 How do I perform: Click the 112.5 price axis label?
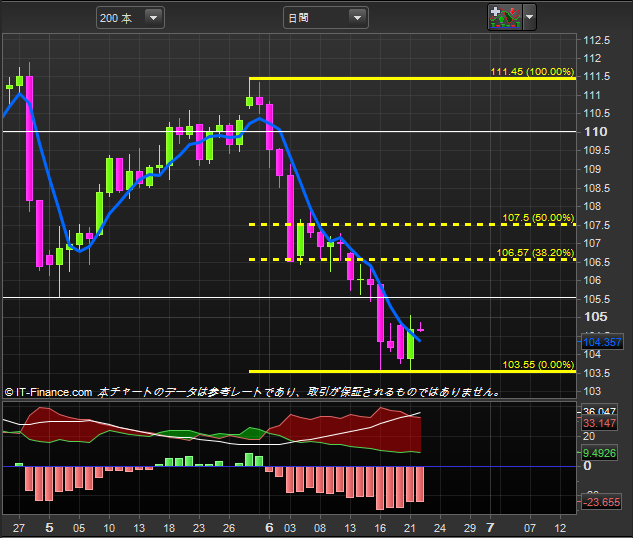click(597, 40)
